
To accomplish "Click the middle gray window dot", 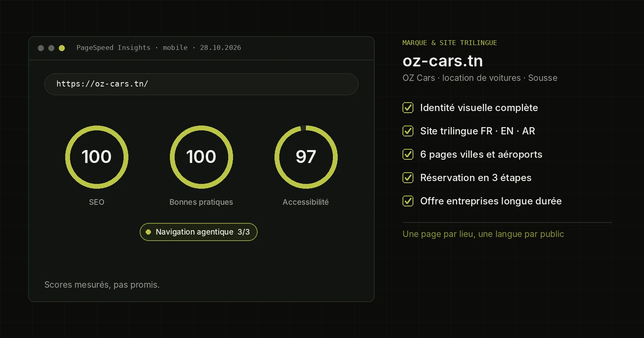I will (x=51, y=48).
